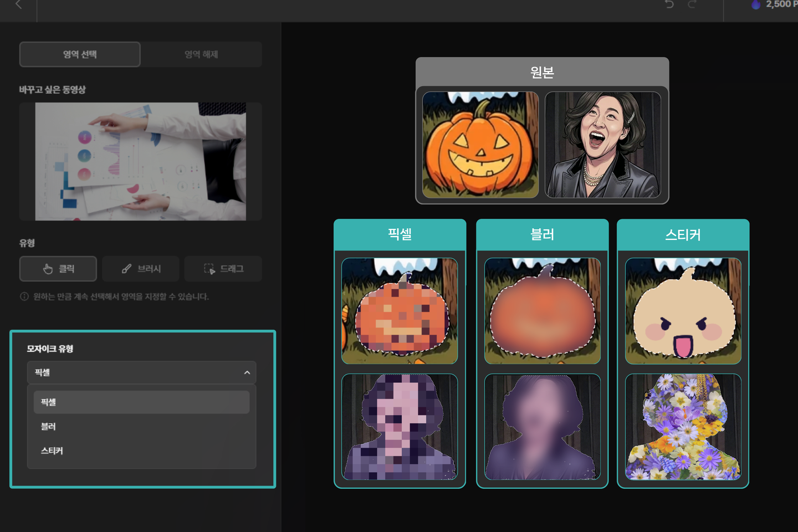Click the teal 픽셀 column header
798x532 pixels.
400,234
